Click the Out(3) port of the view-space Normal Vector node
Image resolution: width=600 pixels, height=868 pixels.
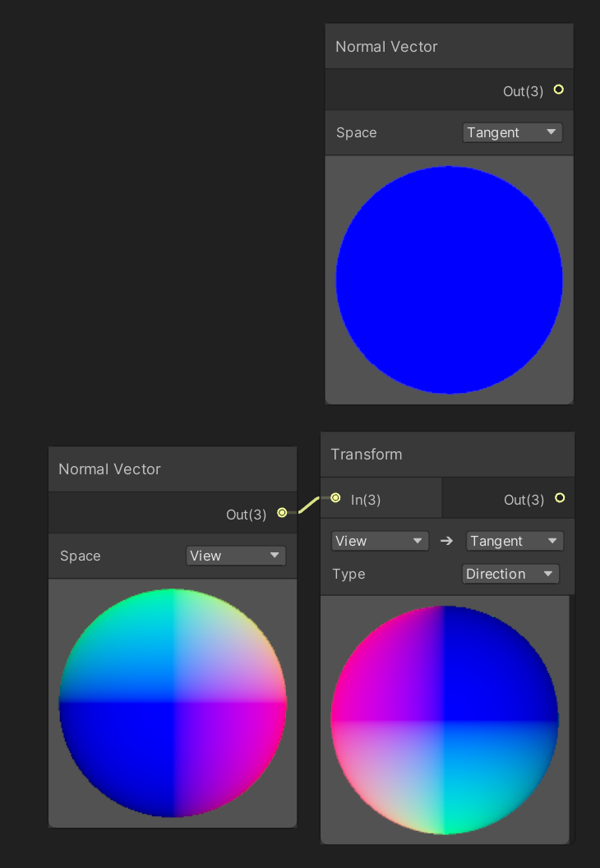point(282,513)
